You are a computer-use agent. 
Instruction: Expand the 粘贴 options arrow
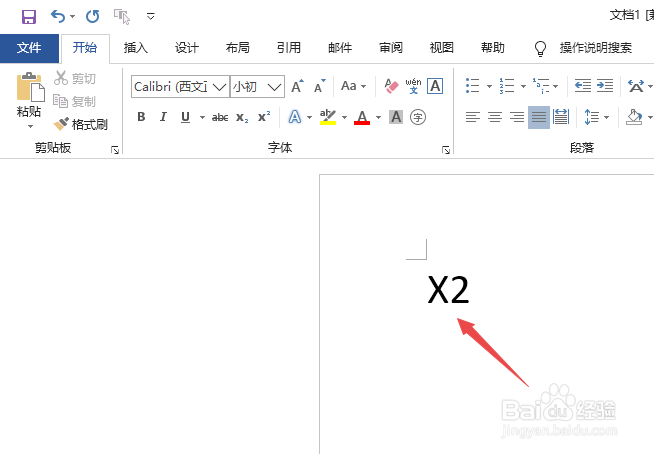(30, 126)
